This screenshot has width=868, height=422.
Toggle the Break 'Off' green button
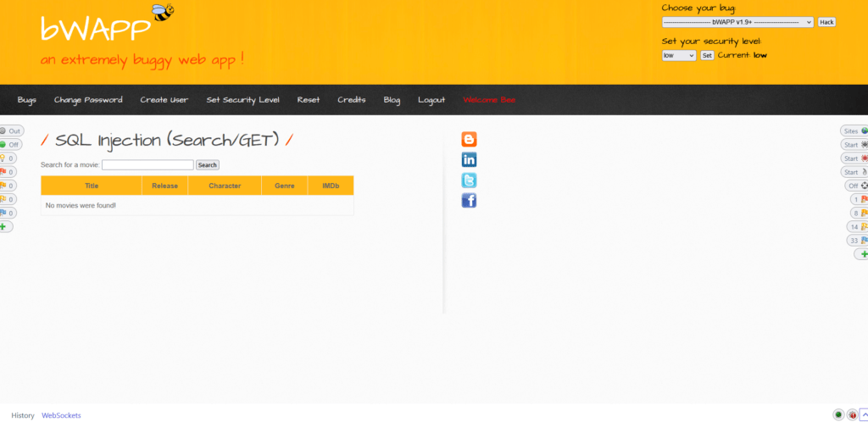[x=10, y=145]
